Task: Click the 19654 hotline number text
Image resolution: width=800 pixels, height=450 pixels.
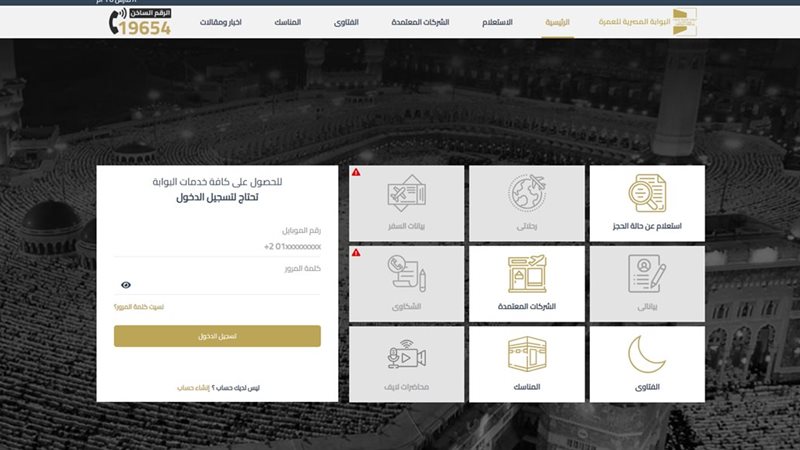Action: point(145,28)
